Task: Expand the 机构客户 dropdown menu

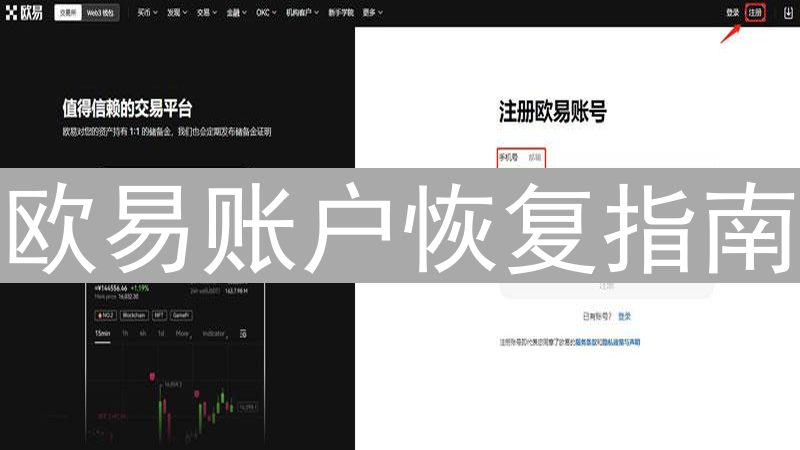Action: coord(302,12)
